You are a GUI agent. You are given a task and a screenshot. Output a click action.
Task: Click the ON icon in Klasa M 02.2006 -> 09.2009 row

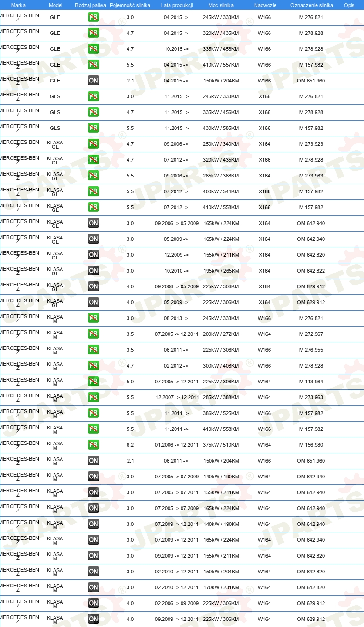pos(94,603)
